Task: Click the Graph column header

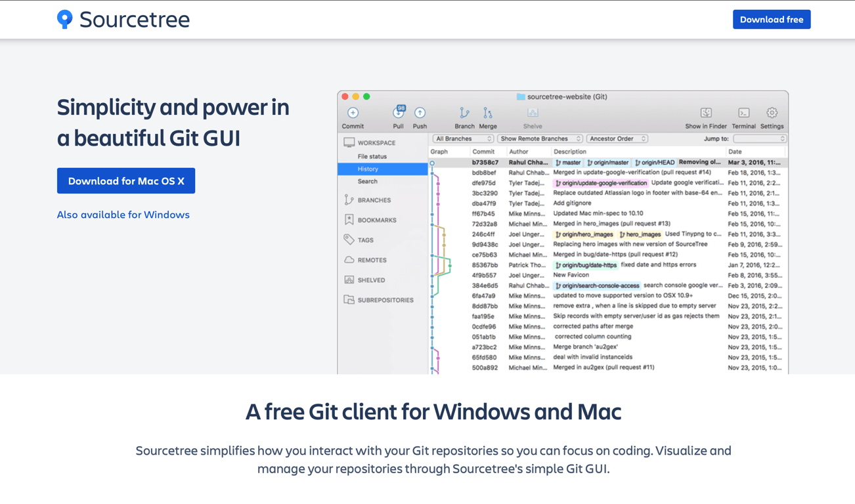Action: 439,152
